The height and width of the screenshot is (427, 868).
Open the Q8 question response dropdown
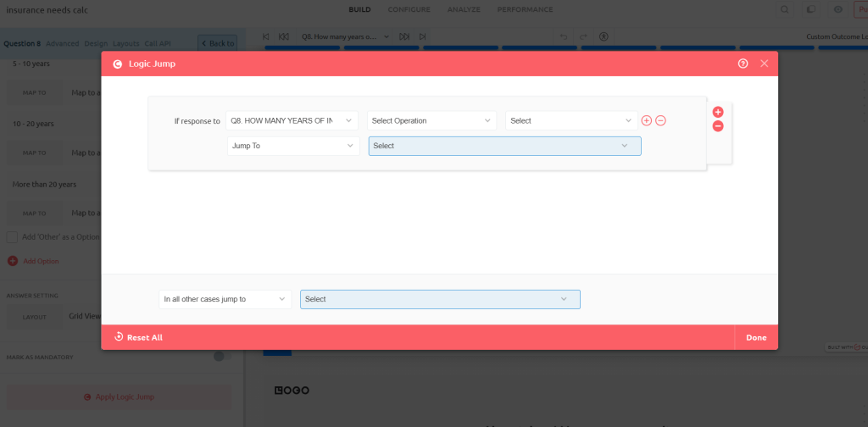(292, 120)
